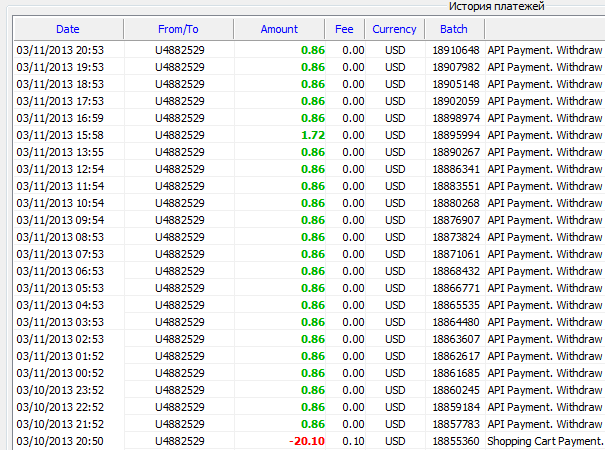
Task: Click batch number 18880268
Action: [x=456, y=203]
